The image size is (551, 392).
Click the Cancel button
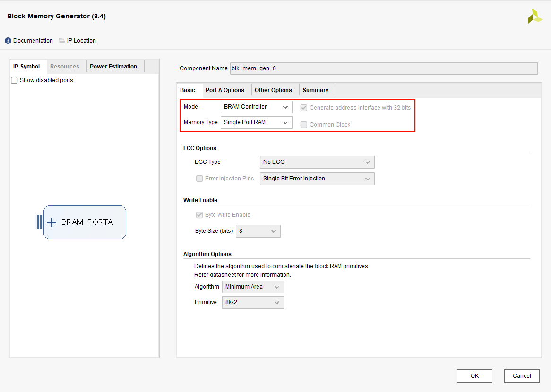click(x=522, y=376)
